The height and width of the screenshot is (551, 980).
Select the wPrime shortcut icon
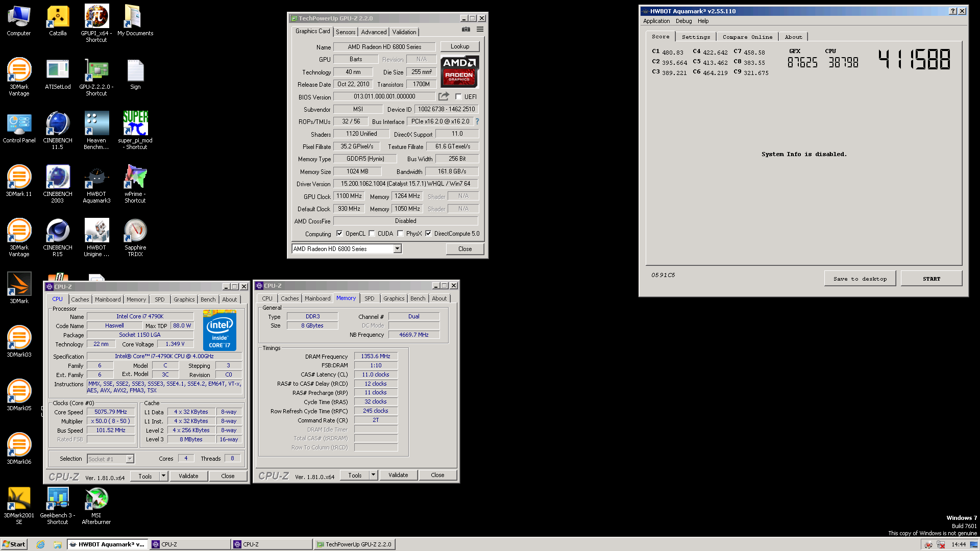135,184
